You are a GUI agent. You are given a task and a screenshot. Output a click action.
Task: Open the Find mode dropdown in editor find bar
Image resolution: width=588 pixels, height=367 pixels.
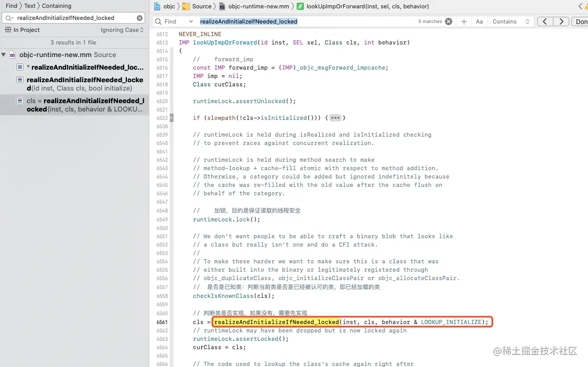point(191,21)
